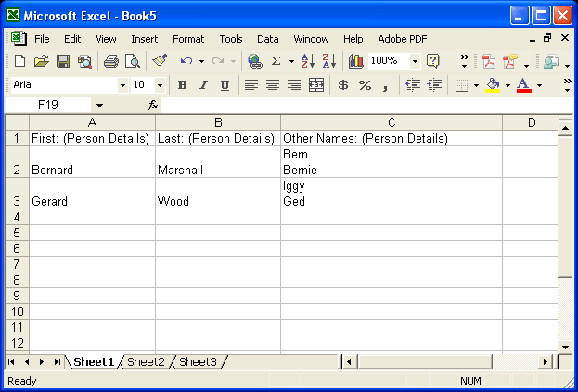
Task: Select column C header
Action: [x=392, y=122]
